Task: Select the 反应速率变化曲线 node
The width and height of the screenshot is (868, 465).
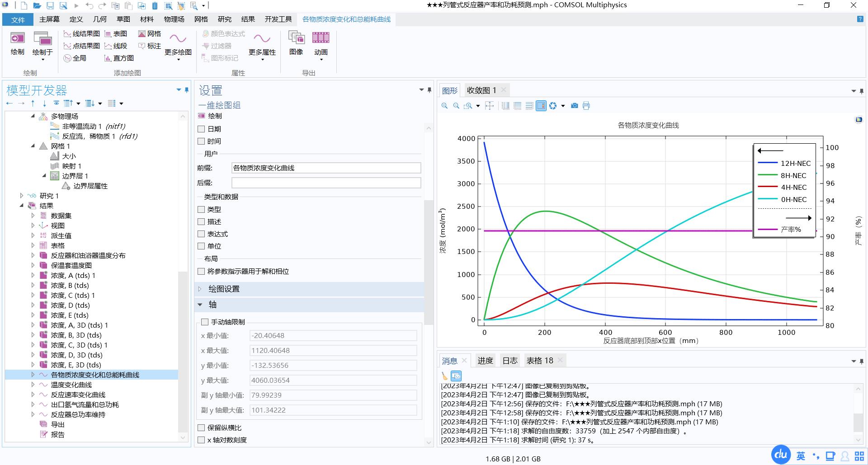Action: (x=77, y=395)
